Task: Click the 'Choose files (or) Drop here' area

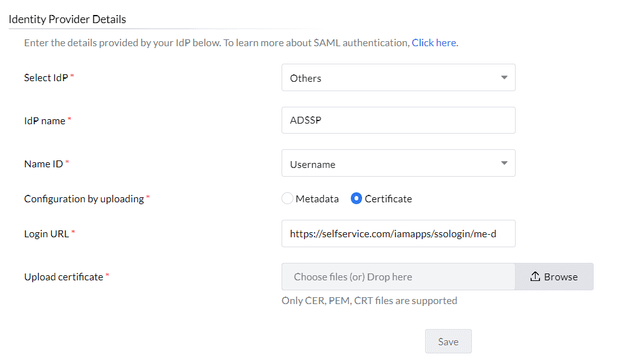Action: click(398, 277)
